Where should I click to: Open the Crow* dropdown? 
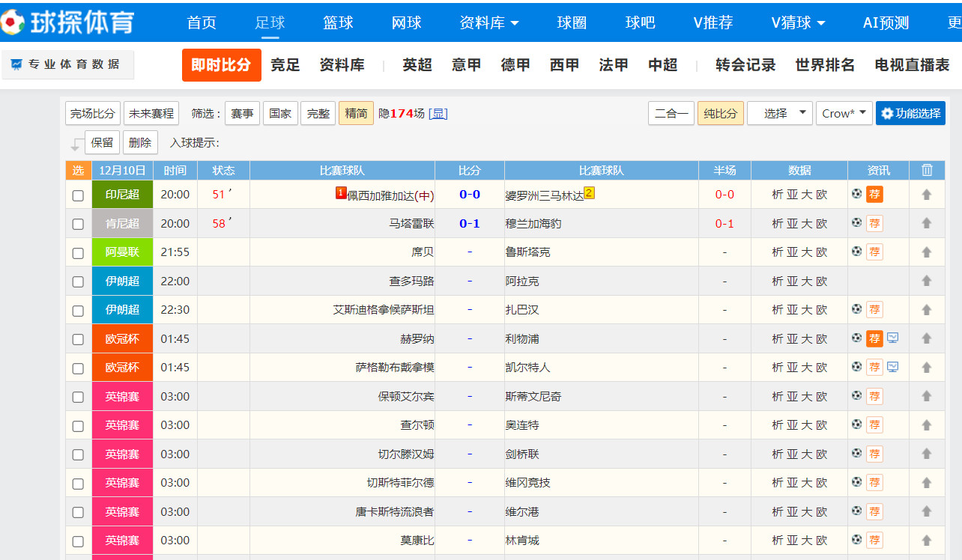[x=844, y=113]
